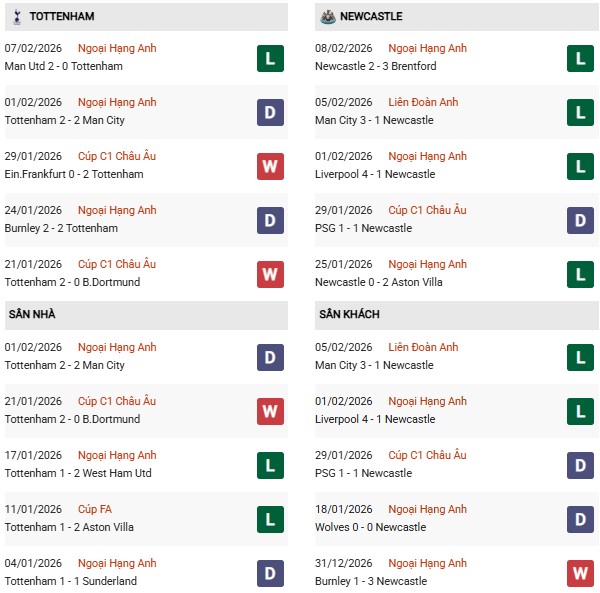The image size is (600, 593).
Task: Click the D badge for Tottenham 1-1 Sunderland
Action: (270, 573)
